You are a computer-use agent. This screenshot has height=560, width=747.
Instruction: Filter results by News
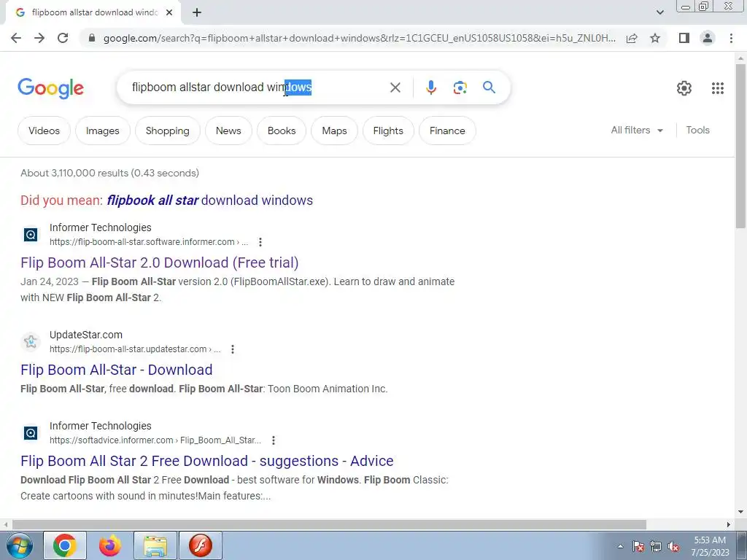tap(228, 131)
